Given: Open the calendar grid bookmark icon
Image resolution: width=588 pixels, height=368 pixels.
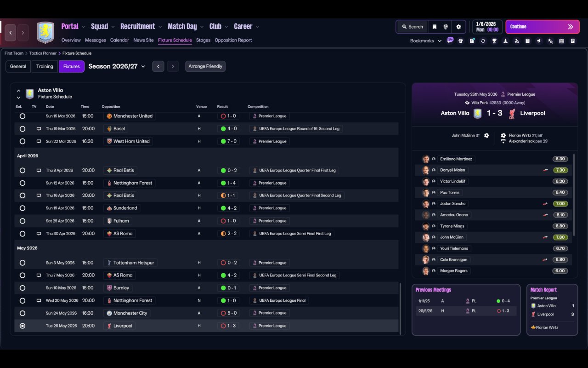Looking at the screenshot, I should (x=561, y=41).
